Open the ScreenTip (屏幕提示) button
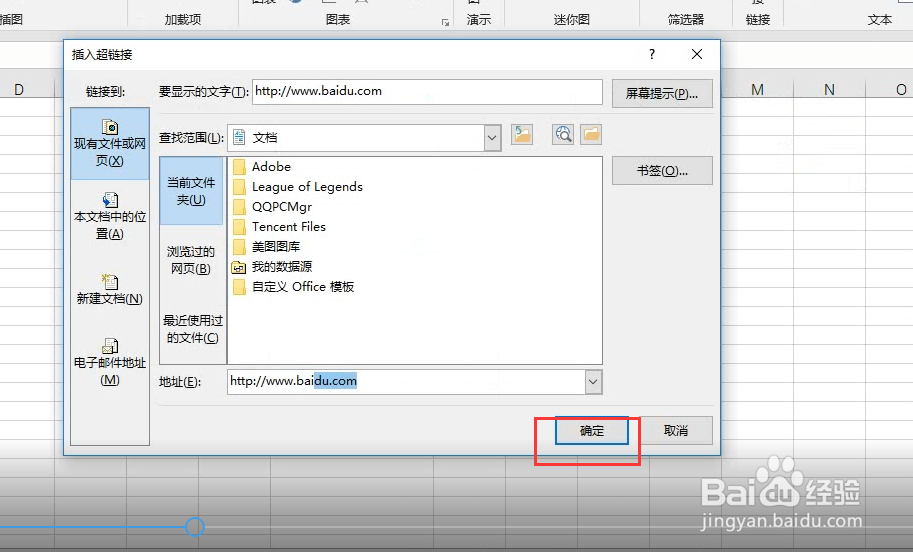The height and width of the screenshot is (552, 913). coord(662,94)
